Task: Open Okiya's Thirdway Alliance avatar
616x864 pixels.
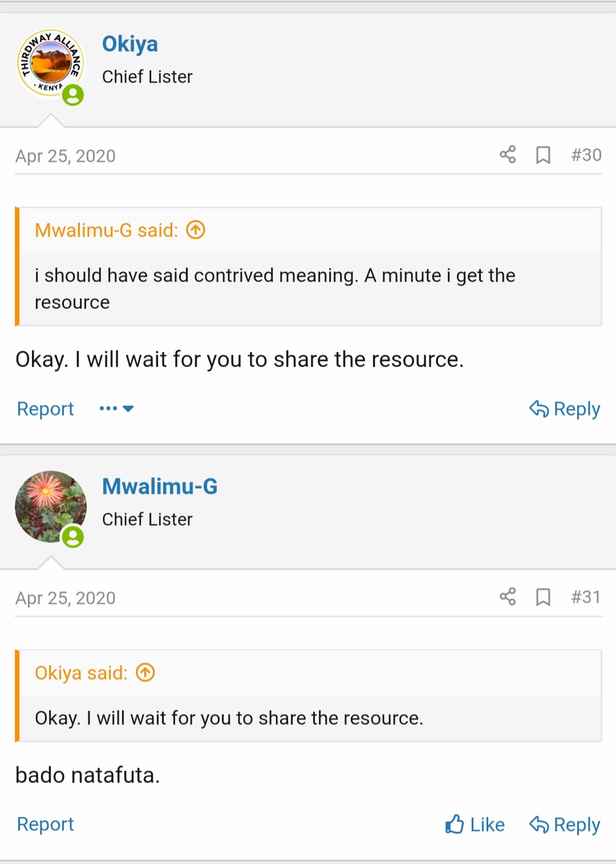Action: click(51, 64)
